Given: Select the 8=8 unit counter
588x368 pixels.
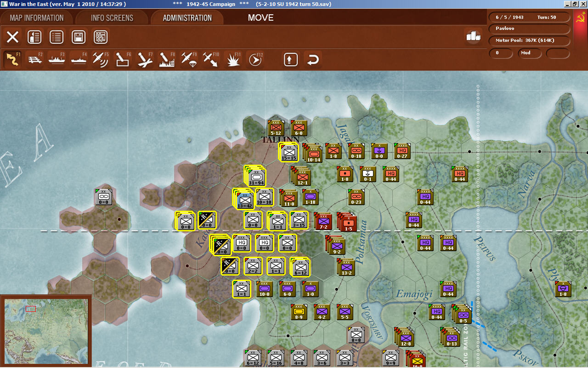Looking at the screenshot, I should point(356,335).
